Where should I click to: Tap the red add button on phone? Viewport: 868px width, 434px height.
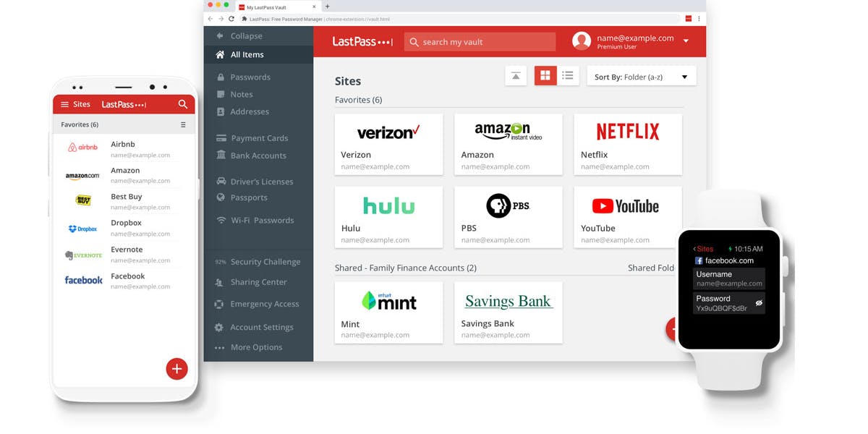176,368
